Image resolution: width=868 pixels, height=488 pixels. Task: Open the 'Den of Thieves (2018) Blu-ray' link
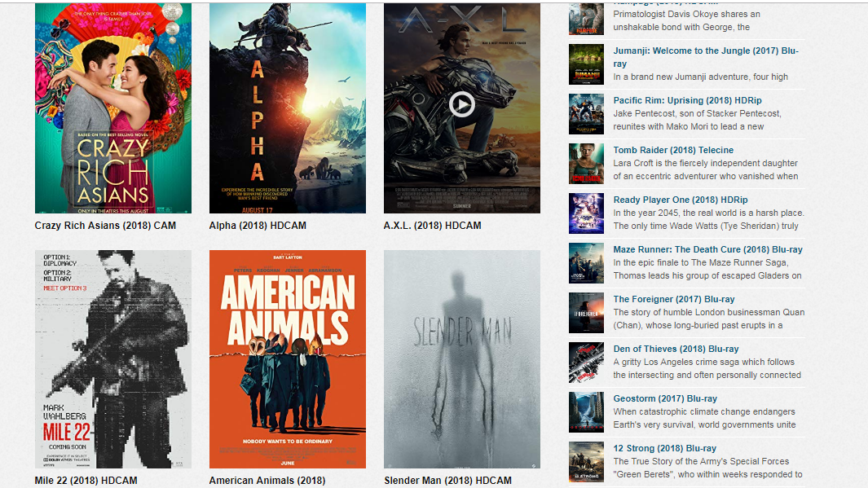pyautogui.click(x=676, y=350)
